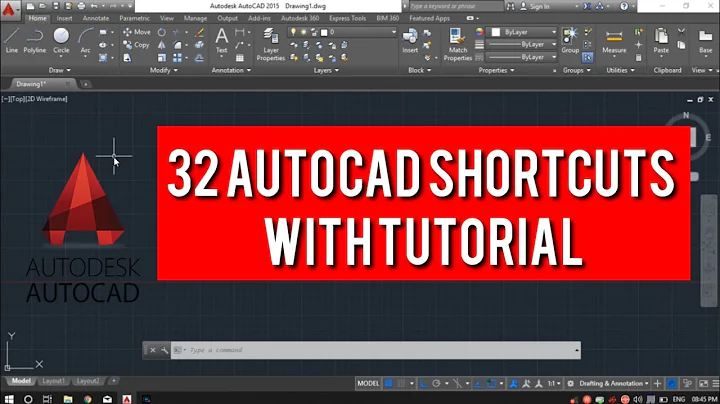Click Match Properties tool
Screen dimensions: 720x404
pos(457,44)
